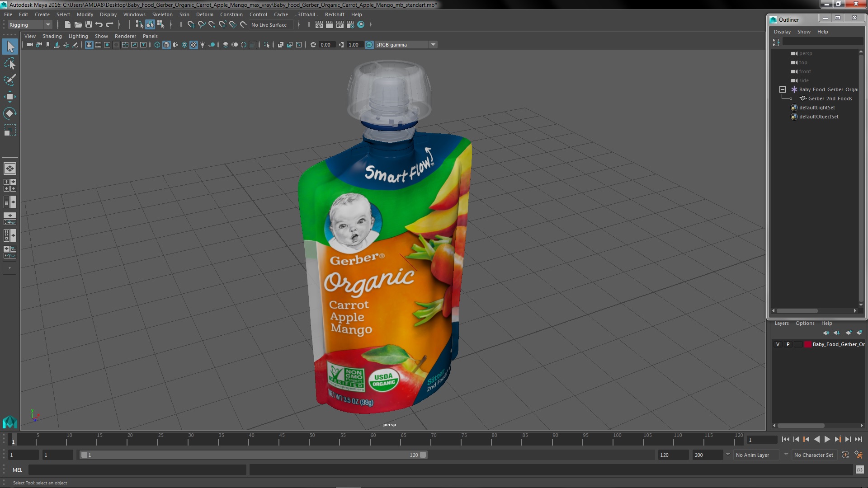Screen dimensions: 868x488
Task: Enable Snap to Grids magnet icon
Action: point(191,25)
